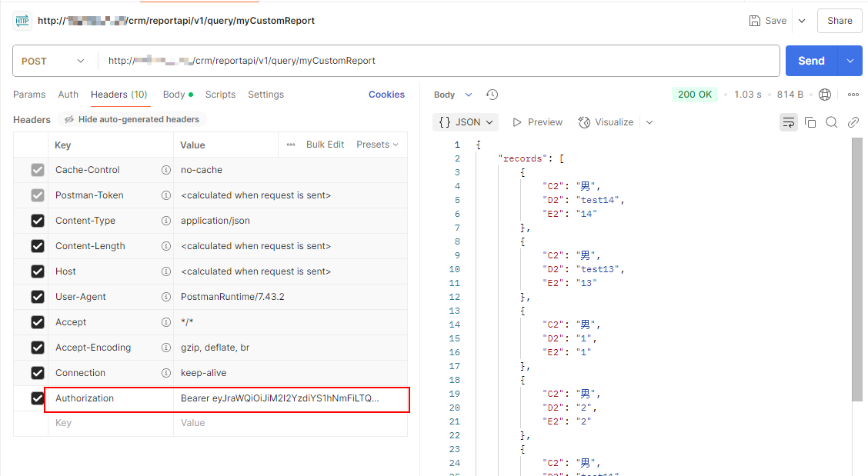This screenshot has width=868, height=476.
Task: Uncheck the Content-Length header
Action: tap(38, 246)
